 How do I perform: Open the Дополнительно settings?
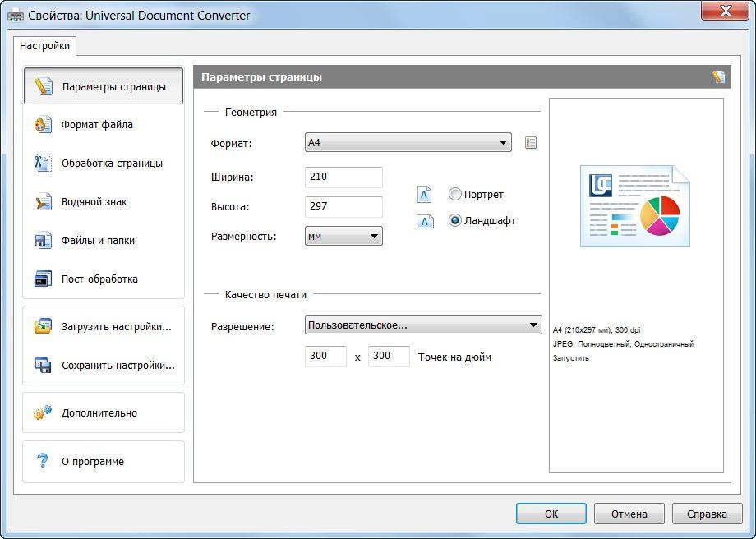pos(104,412)
